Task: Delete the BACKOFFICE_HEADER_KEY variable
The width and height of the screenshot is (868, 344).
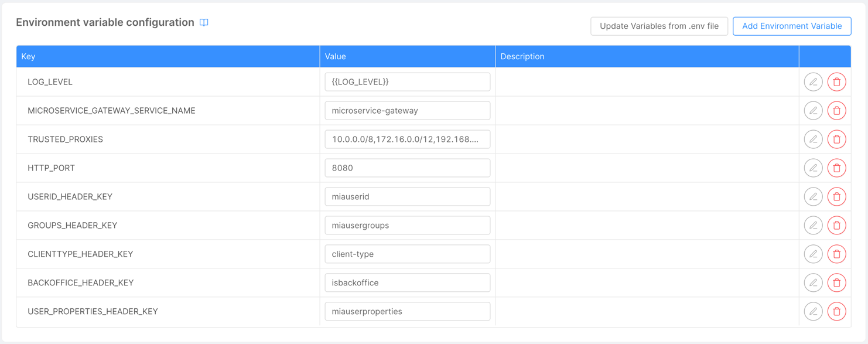Action: click(x=836, y=282)
